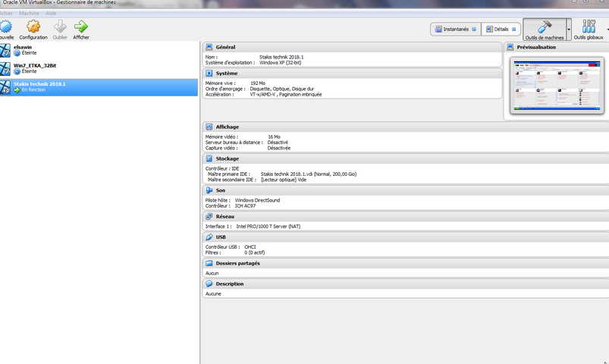This screenshot has width=609, height=364.
Task: Click the Windows XP (32-bit) value
Action: pyautogui.click(x=280, y=62)
